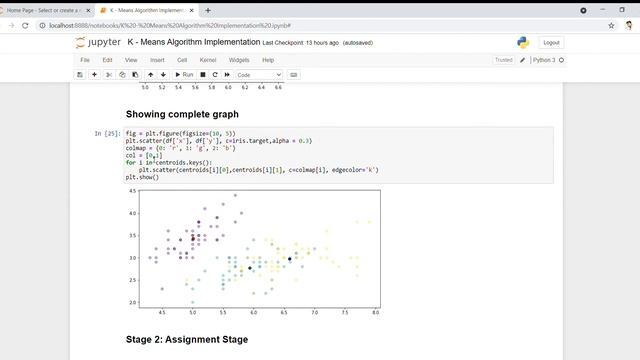Open the Cell menu
The image size is (640, 360).
[182, 60]
